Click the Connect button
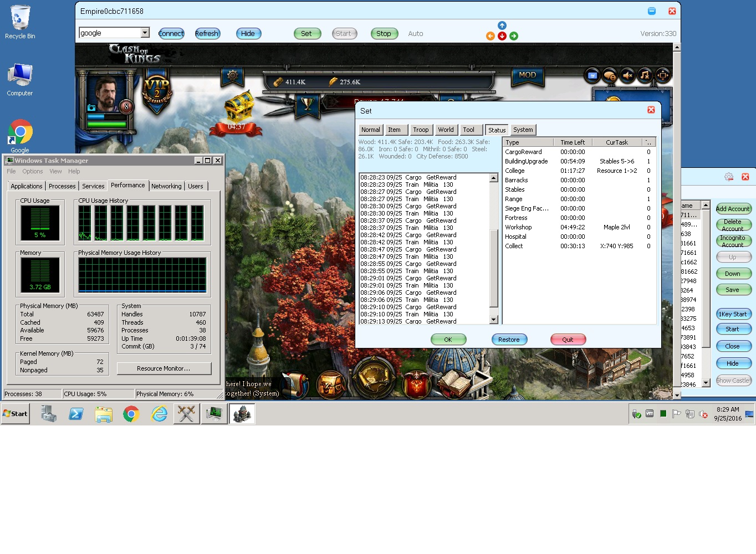The height and width of the screenshot is (554, 756). [x=171, y=33]
